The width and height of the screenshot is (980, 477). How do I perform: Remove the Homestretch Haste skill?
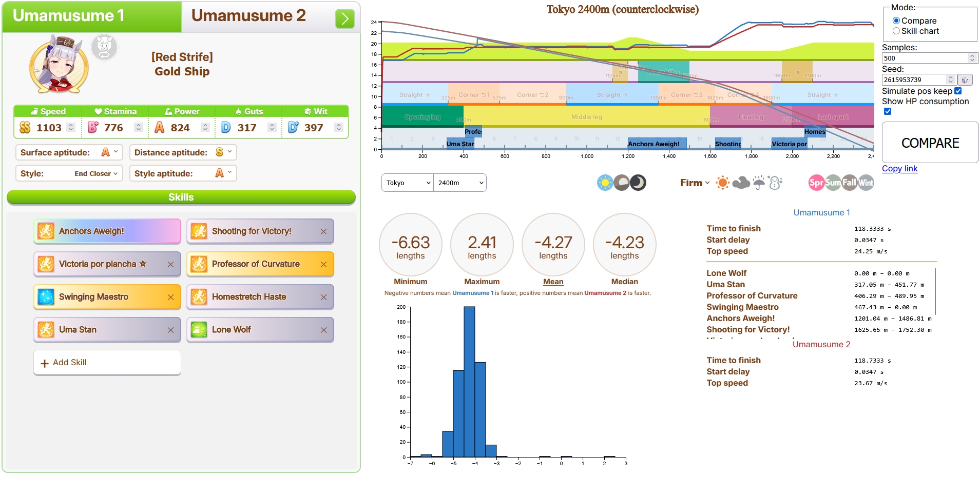coord(323,297)
